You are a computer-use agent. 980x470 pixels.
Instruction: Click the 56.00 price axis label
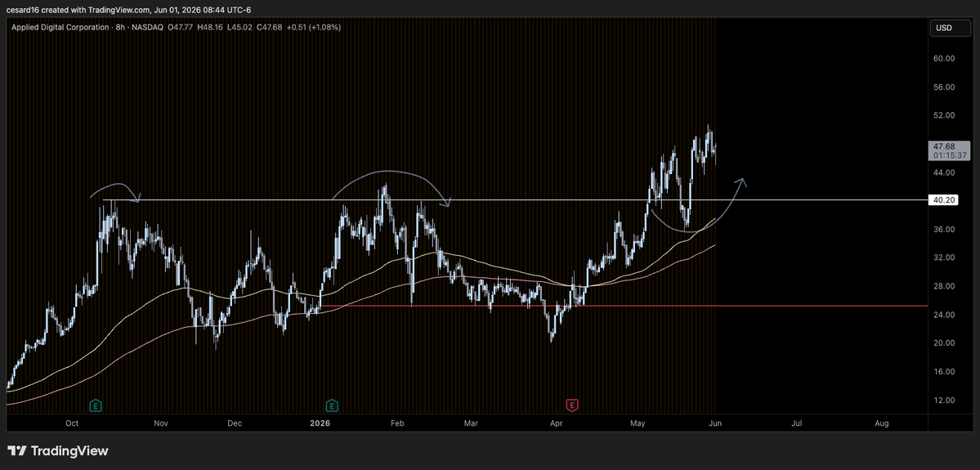(944, 87)
